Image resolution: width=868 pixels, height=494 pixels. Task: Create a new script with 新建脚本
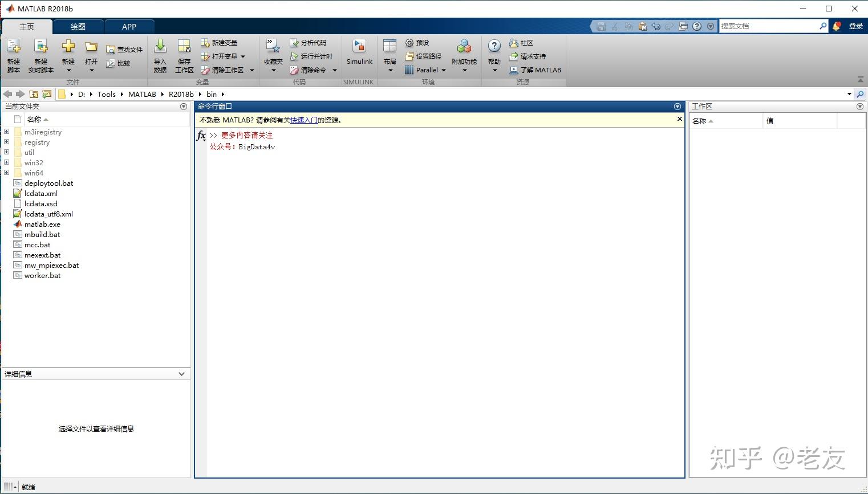tap(13, 55)
